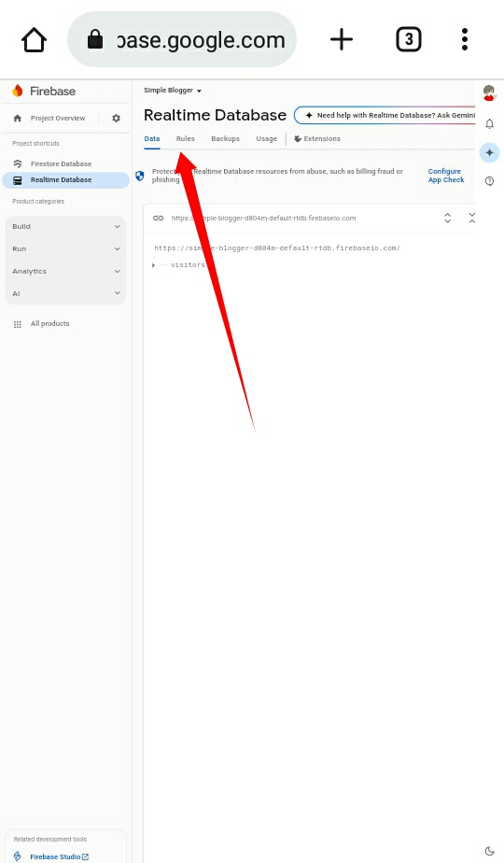
Task: Open the notifications bell
Action: pyautogui.click(x=489, y=124)
